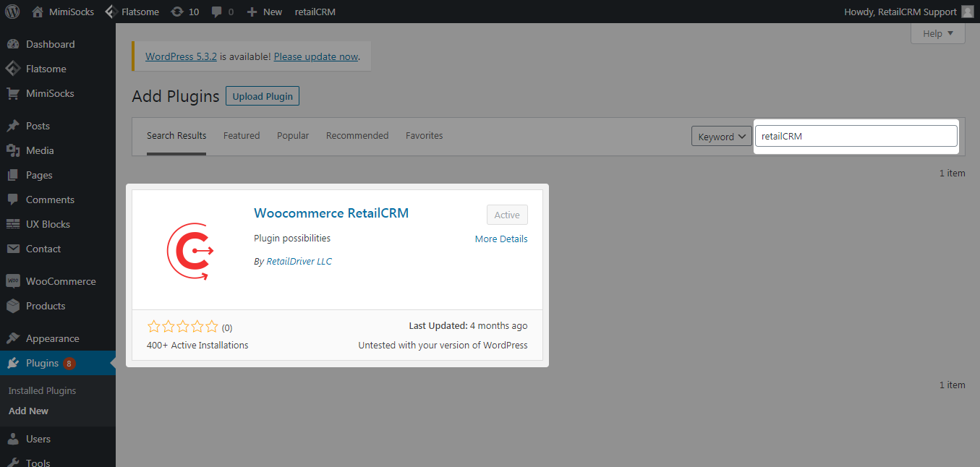Expand the Help panel
This screenshot has height=467, width=980.
938,33
